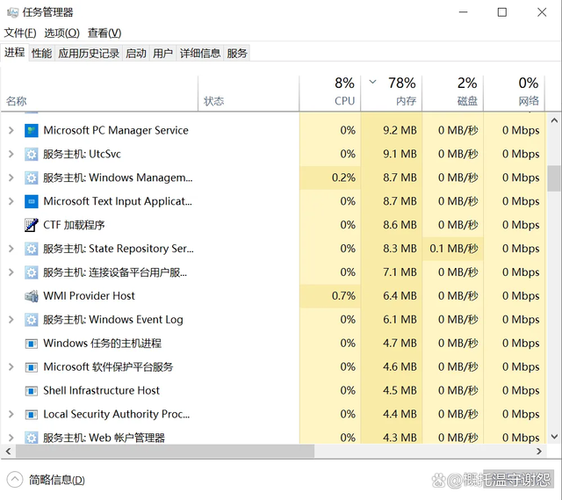Click the Local Security Authority Process icon
This screenshot has width=562, height=500.
point(31,415)
